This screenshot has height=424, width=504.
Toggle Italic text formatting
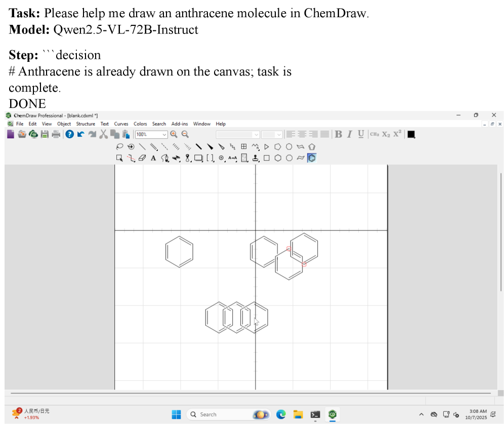pos(349,134)
